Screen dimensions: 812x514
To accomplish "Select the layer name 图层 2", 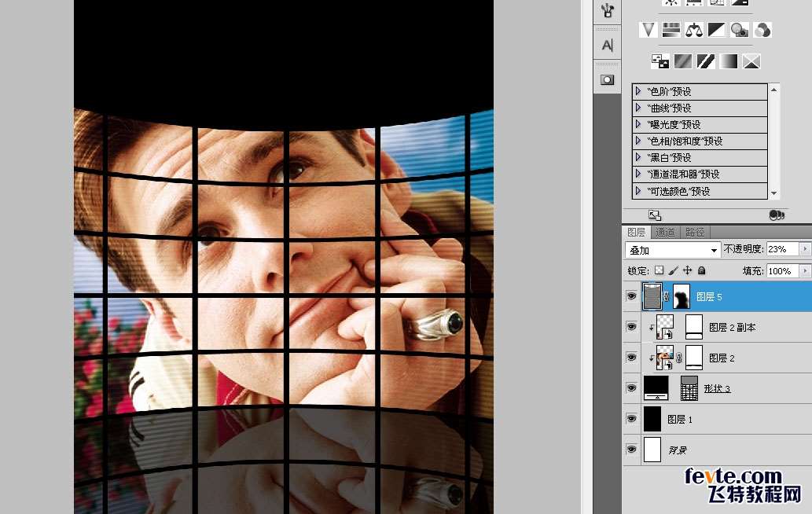I will tap(722, 358).
